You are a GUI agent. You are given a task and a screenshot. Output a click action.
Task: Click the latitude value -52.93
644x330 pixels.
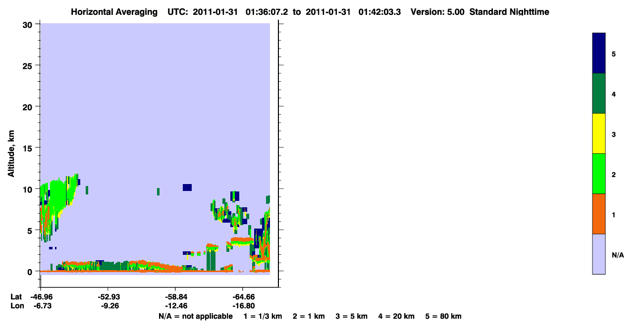[108, 297]
